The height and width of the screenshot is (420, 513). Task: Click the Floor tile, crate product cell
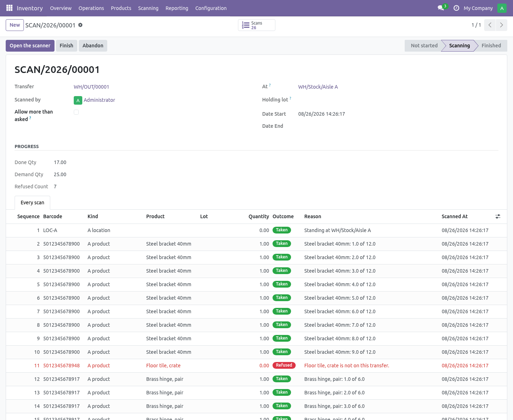click(163, 366)
